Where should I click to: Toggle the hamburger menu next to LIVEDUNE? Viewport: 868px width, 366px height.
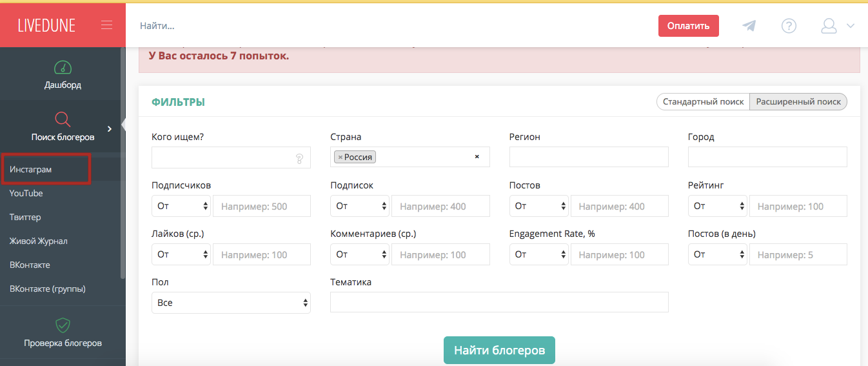coord(107,25)
